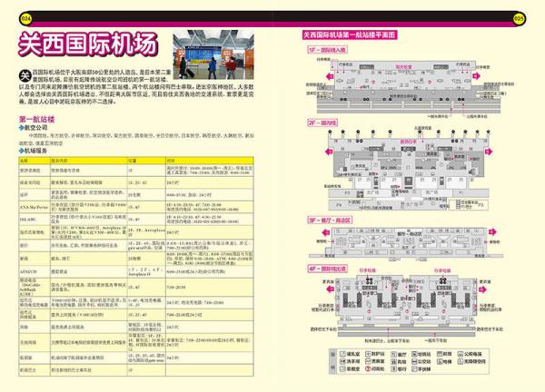Image resolution: width=545 pixels, height=392 pixels.
Task: Click the blue arrow bullet beside 机场服务
Action: [21, 151]
